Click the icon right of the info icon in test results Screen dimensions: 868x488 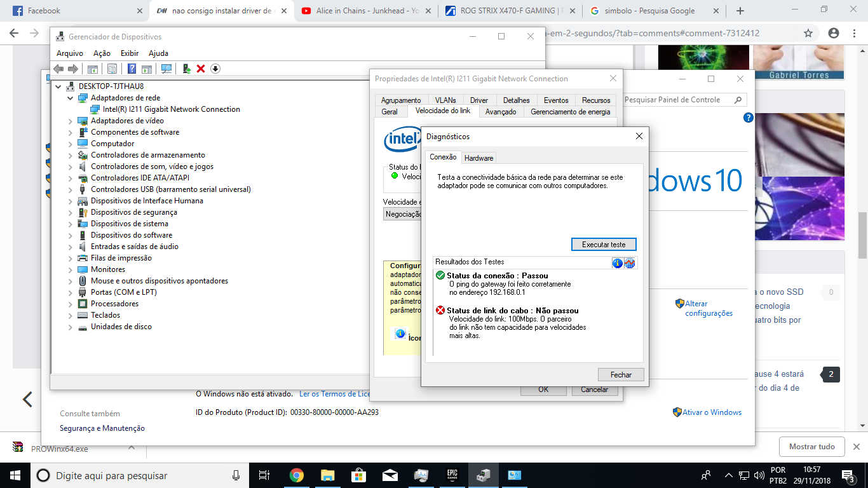[x=630, y=263]
